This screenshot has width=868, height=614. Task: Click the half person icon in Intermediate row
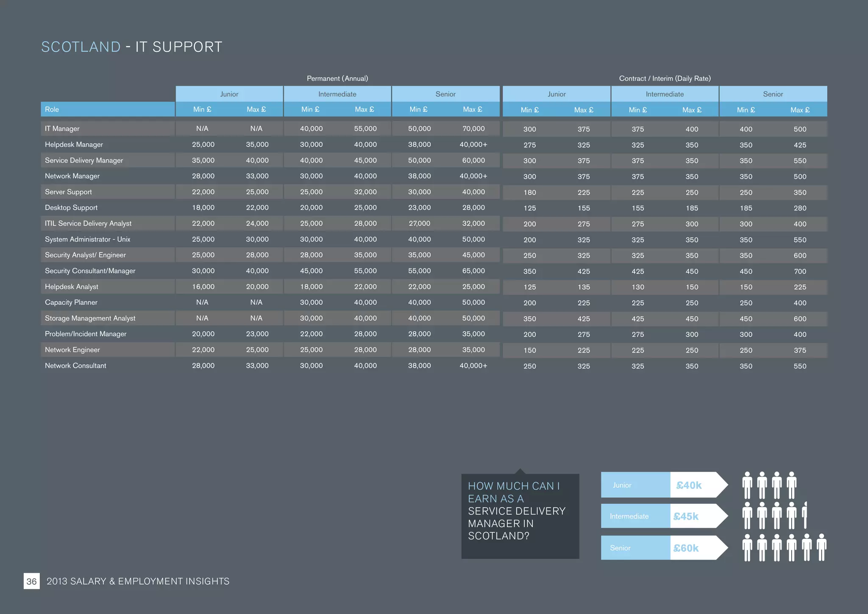[x=804, y=515]
